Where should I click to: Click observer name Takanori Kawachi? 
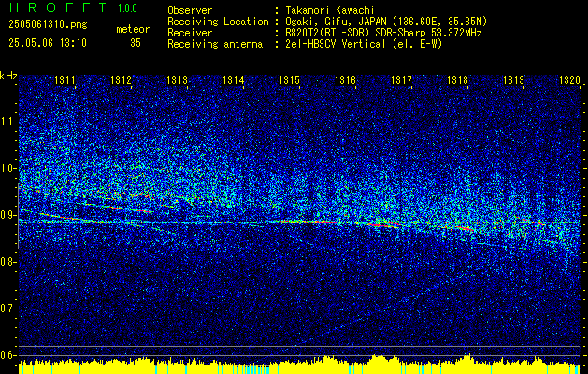[330, 10]
